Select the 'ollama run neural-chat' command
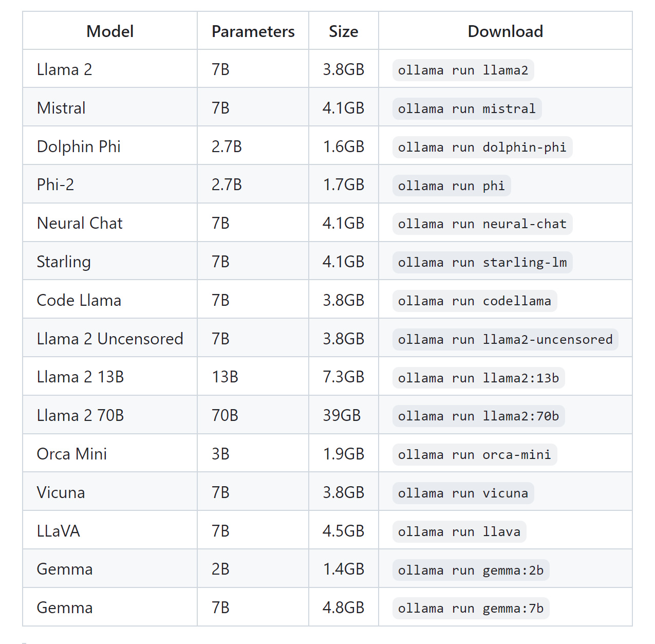Viewport: 655px width, 644px height. [x=482, y=224]
